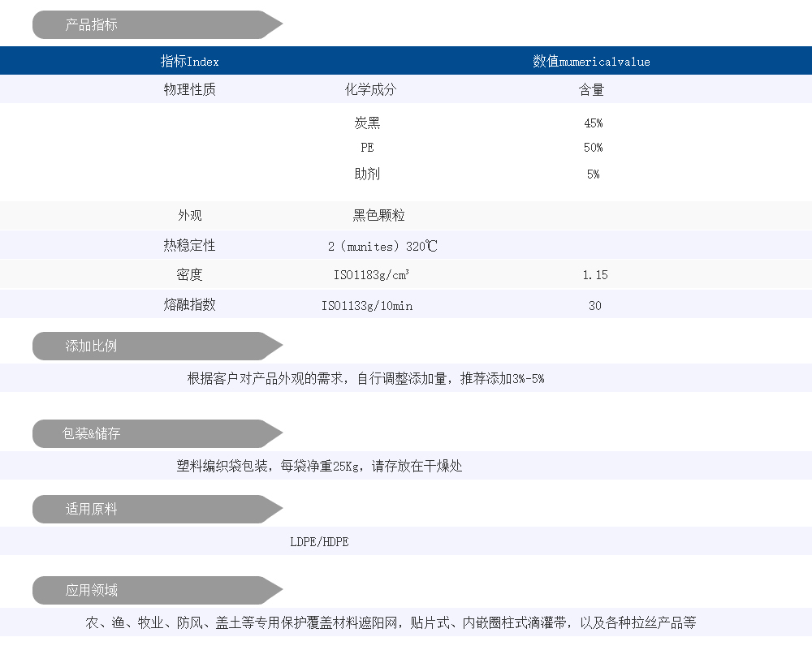Select the 物理性质 table cell
Screen dimensions: 812x663
(189, 90)
